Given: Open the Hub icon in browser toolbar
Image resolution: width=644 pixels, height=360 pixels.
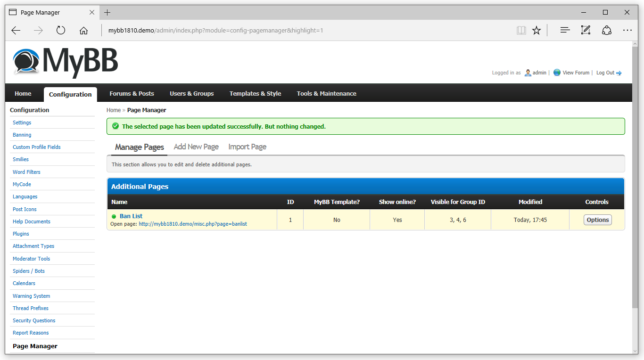Looking at the screenshot, I should [x=565, y=31].
